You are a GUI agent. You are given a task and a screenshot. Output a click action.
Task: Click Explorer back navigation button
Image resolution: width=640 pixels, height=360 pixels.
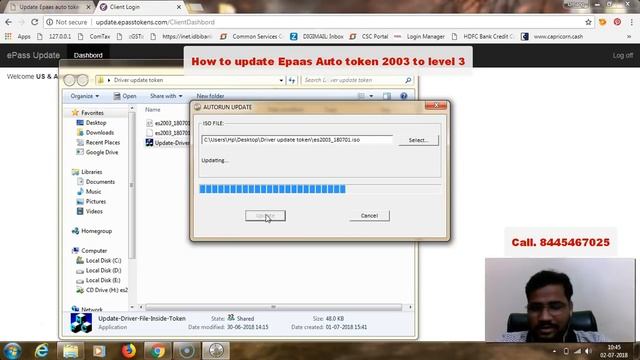pyautogui.click(x=69, y=80)
